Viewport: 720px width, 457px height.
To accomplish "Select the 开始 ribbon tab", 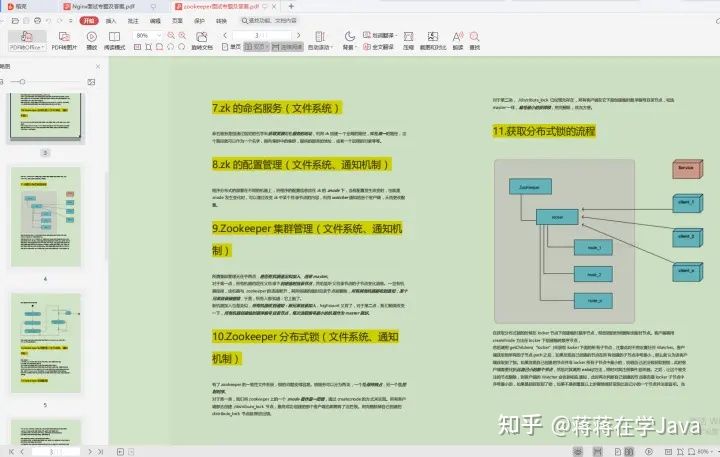I will pos(89,21).
